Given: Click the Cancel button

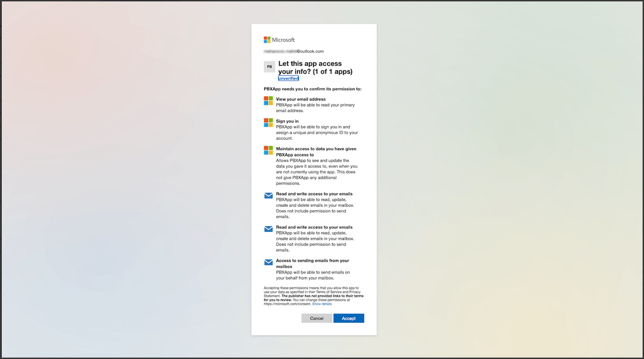Looking at the screenshot, I should tap(316, 318).
